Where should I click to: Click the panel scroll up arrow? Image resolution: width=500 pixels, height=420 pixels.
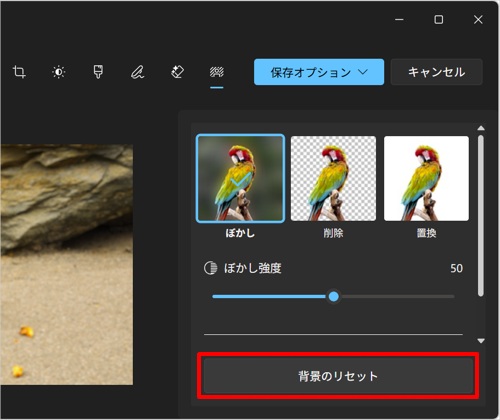[481, 128]
